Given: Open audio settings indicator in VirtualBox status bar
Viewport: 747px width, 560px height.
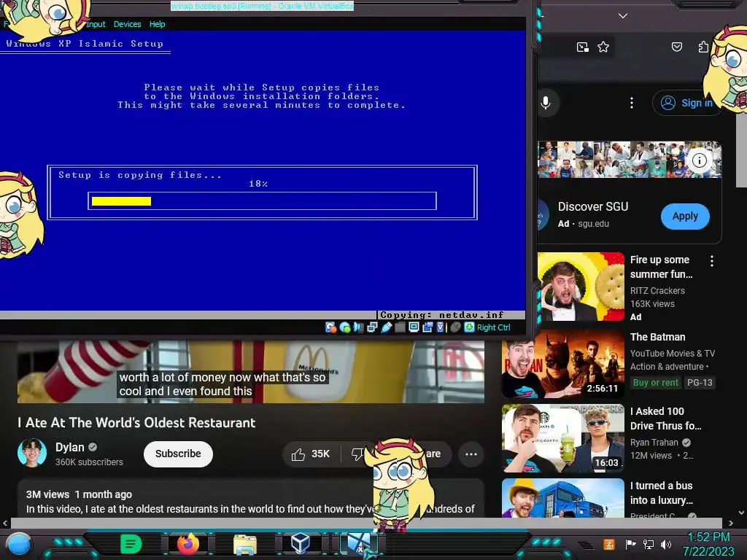Looking at the screenshot, I should tap(359, 327).
